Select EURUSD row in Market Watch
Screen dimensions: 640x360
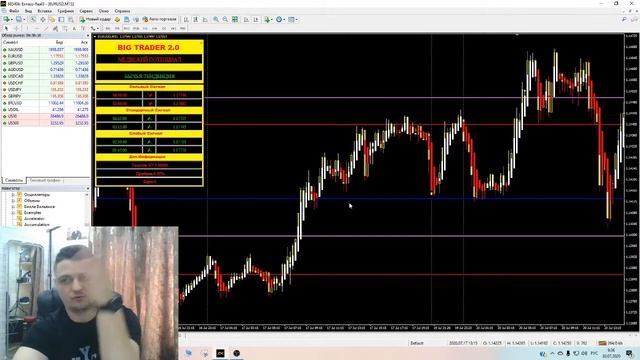click(45, 56)
